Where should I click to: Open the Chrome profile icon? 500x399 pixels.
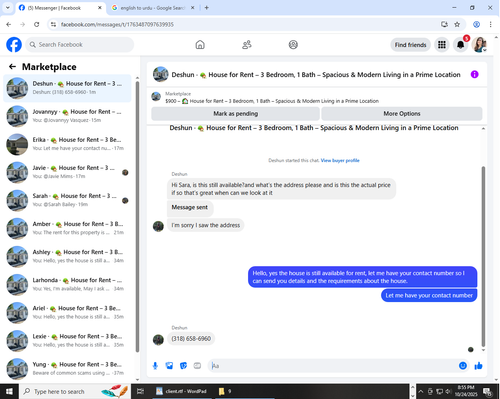(x=476, y=24)
